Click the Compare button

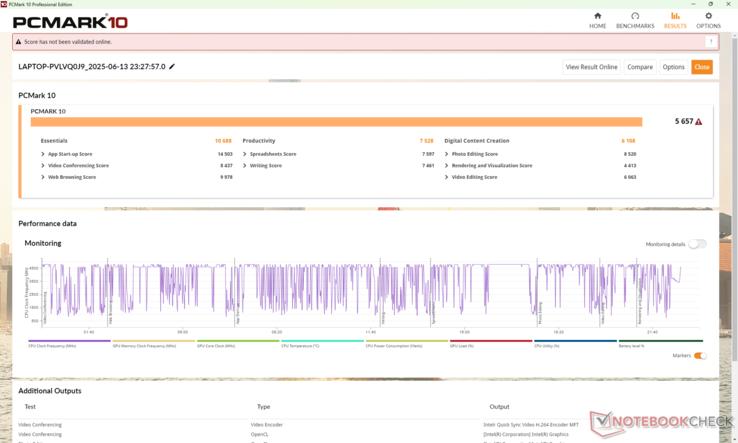pyautogui.click(x=640, y=67)
